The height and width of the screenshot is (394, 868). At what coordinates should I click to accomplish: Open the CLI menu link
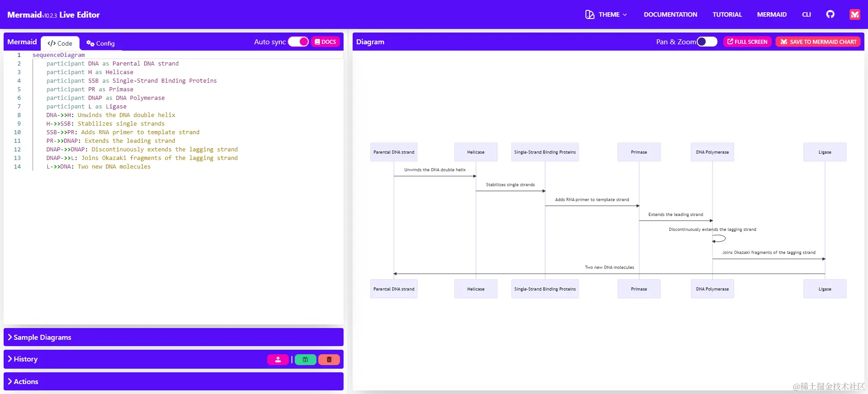(x=807, y=14)
